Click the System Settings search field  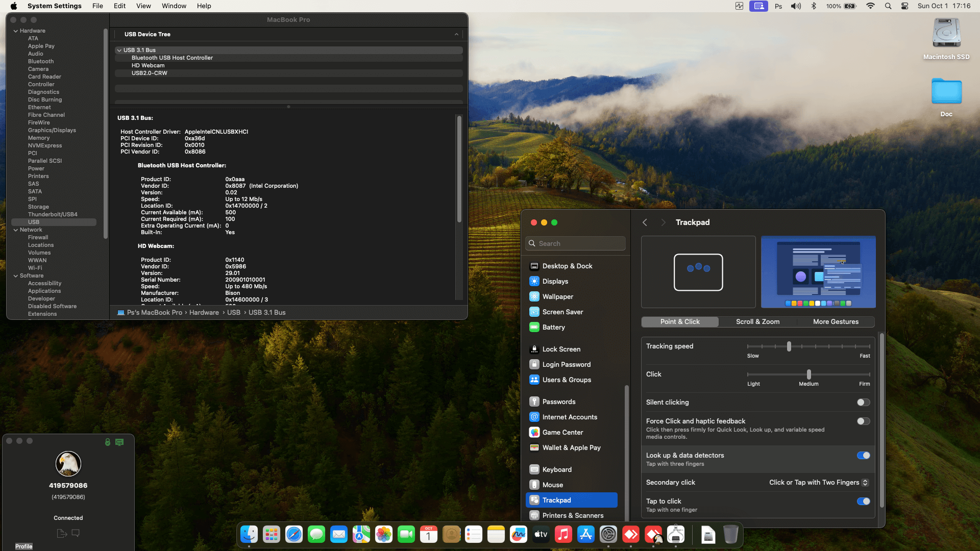point(575,243)
